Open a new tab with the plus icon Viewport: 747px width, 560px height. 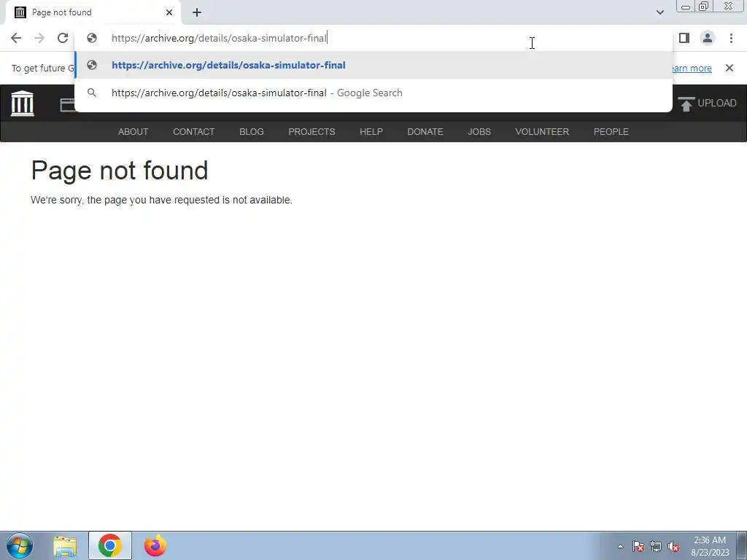[197, 12]
